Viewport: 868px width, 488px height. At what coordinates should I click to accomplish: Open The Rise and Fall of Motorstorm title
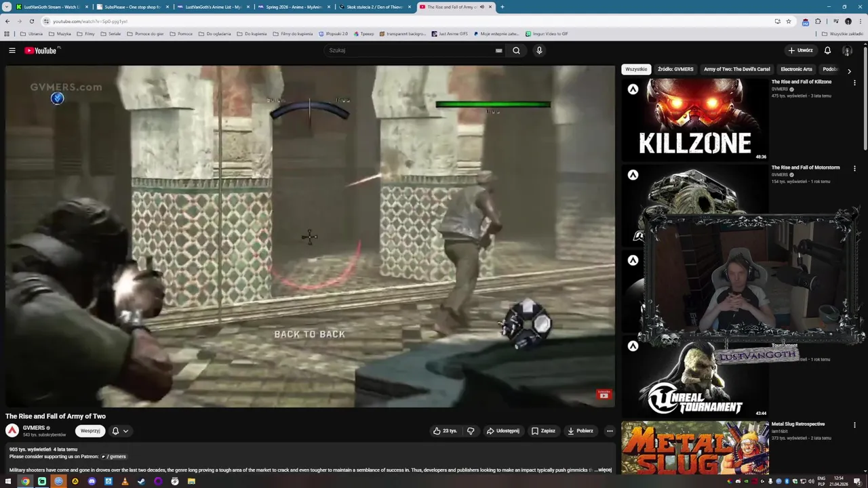806,167
